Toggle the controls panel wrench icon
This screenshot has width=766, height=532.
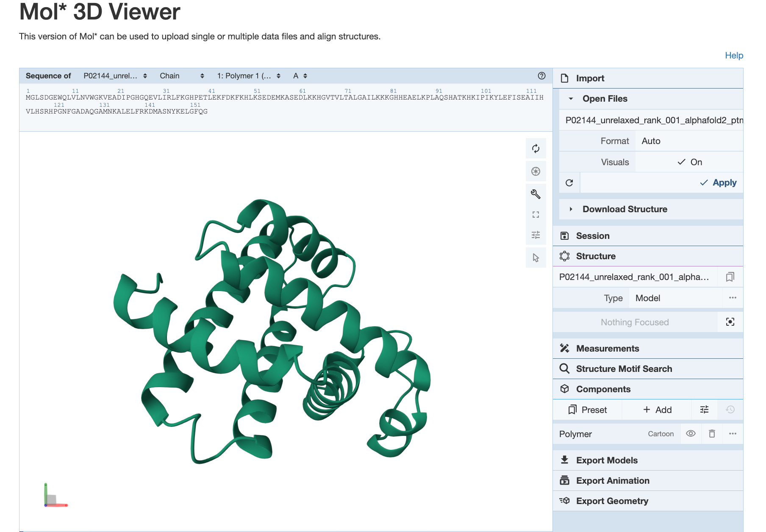(x=536, y=194)
